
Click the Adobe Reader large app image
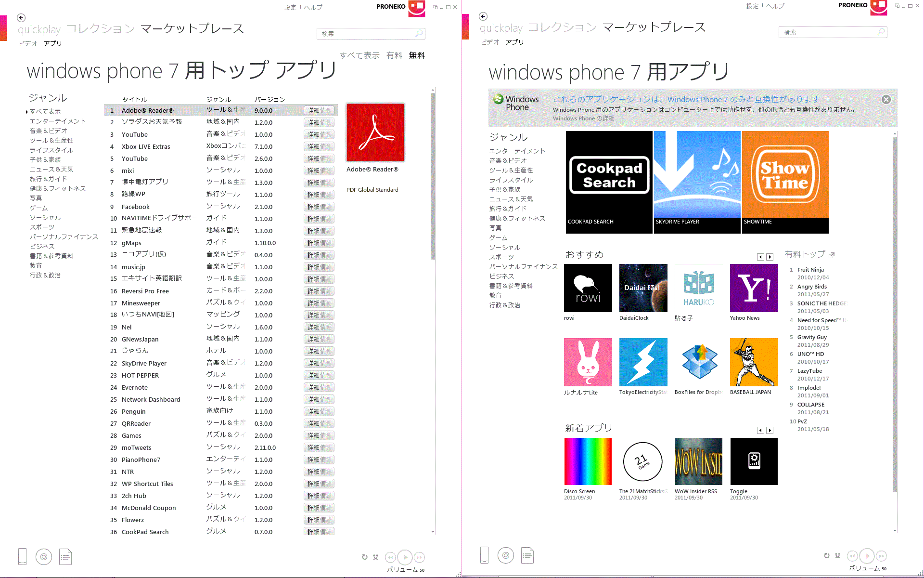[x=375, y=132]
